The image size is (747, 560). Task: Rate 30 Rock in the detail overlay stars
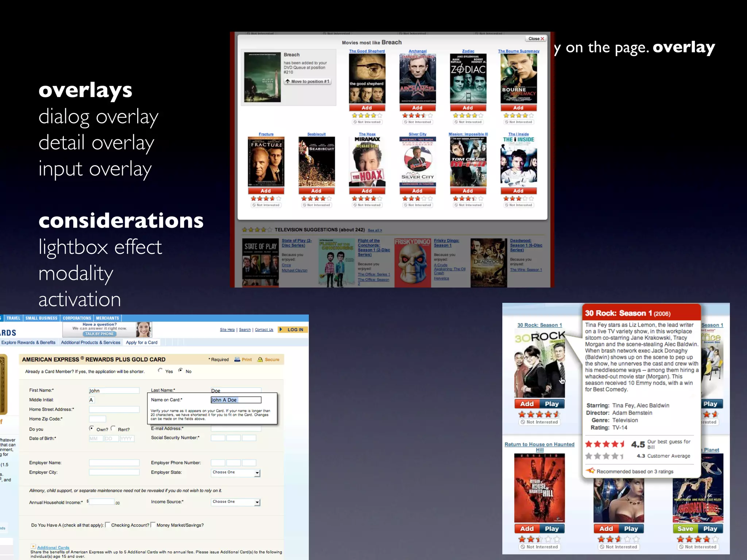[605, 444]
